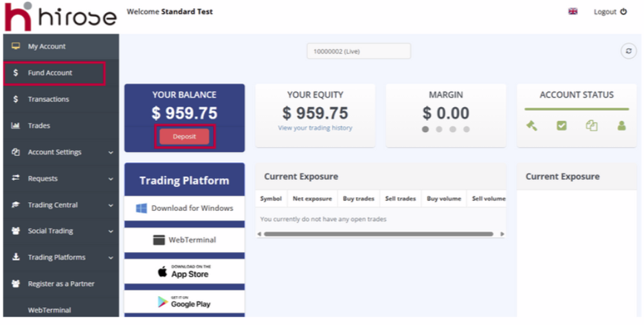Expand the Account Settings sidebar menu

coord(60,152)
